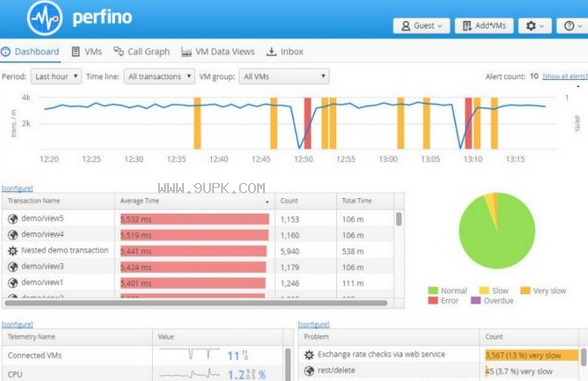The image size is (588, 381).
Task: Click the configure link above Problem table
Action: tap(314, 324)
